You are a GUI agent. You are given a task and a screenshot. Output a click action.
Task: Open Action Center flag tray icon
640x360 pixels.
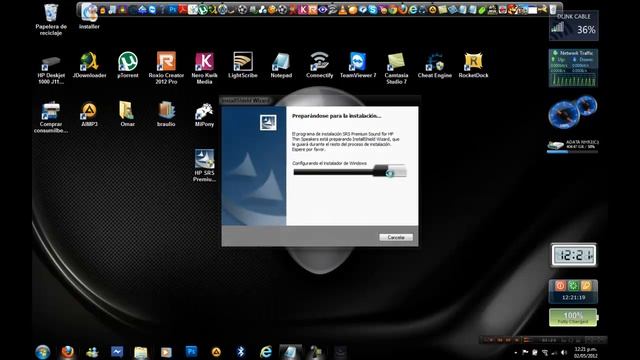[525, 352]
